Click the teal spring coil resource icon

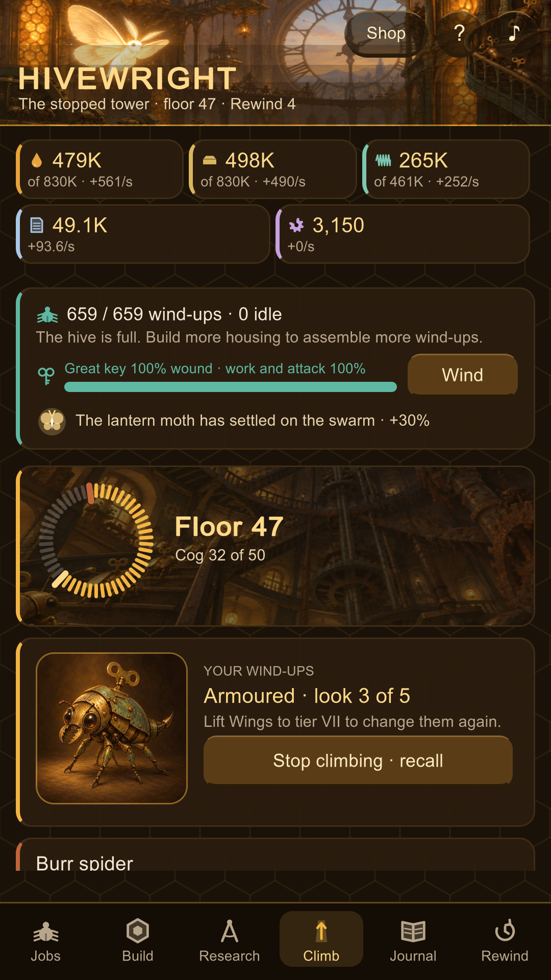click(383, 161)
